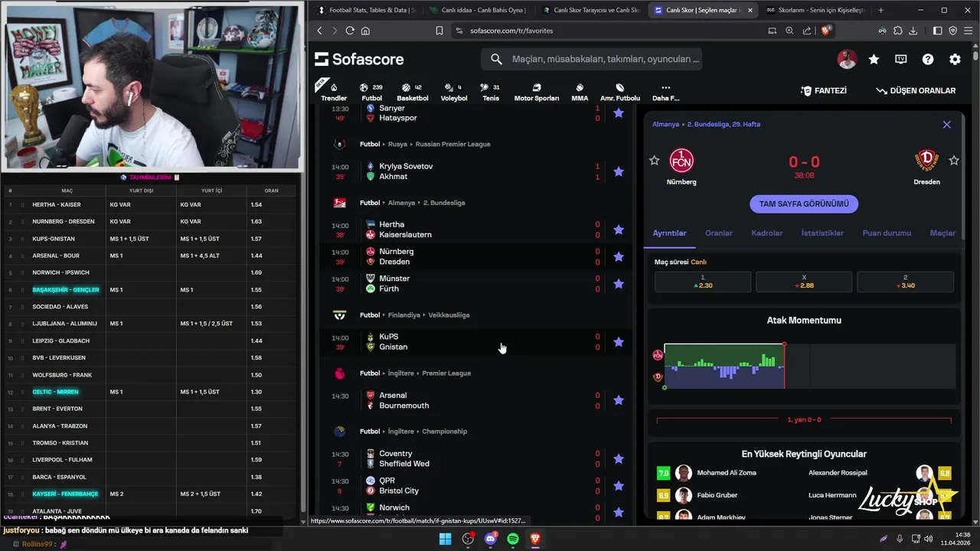Unfavorite the Hertha - Kaiserslautern star
The height and width of the screenshot is (551, 980).
(619, 230)
